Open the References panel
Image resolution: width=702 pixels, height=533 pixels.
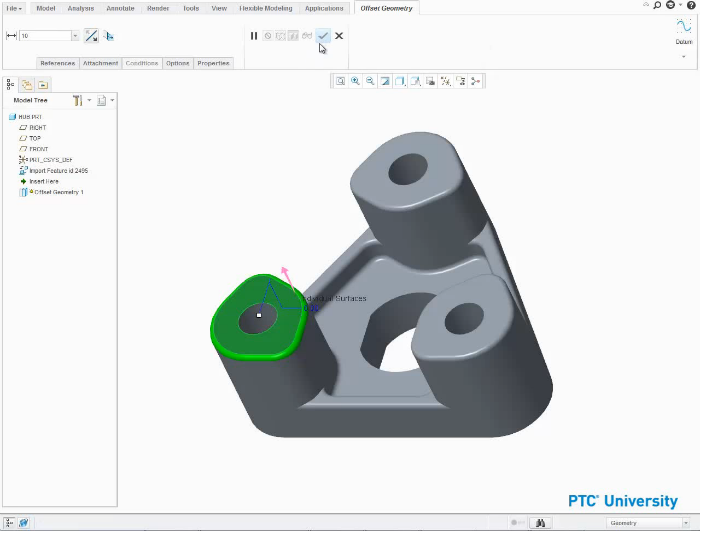tap(57, 63)
